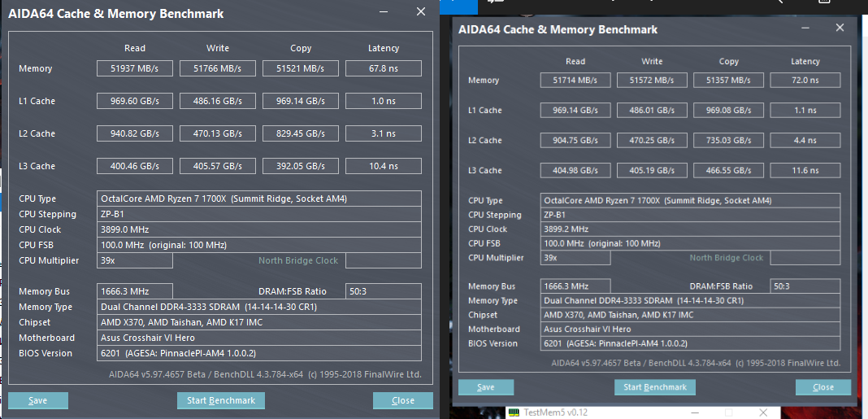This screenshot has height=419, width=868.
Task: Click the 39x multiplier in left window
Action: coord(135,260)
